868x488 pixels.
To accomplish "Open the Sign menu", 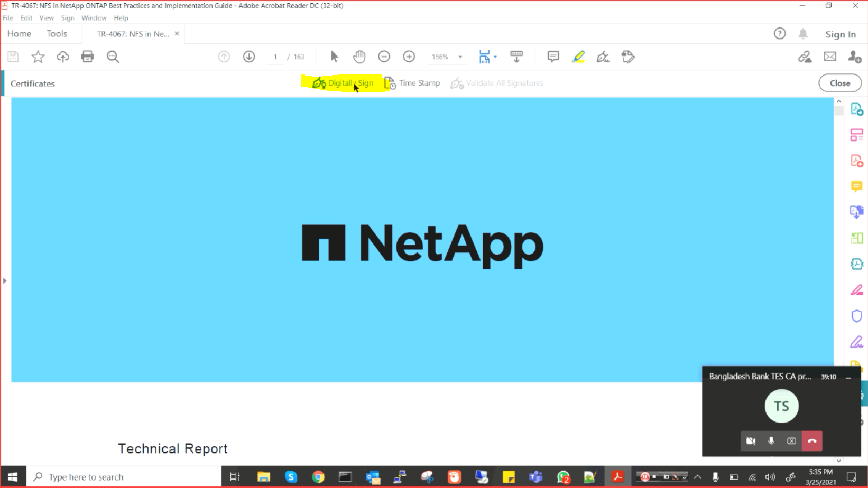I will click(x=68, y=18).
